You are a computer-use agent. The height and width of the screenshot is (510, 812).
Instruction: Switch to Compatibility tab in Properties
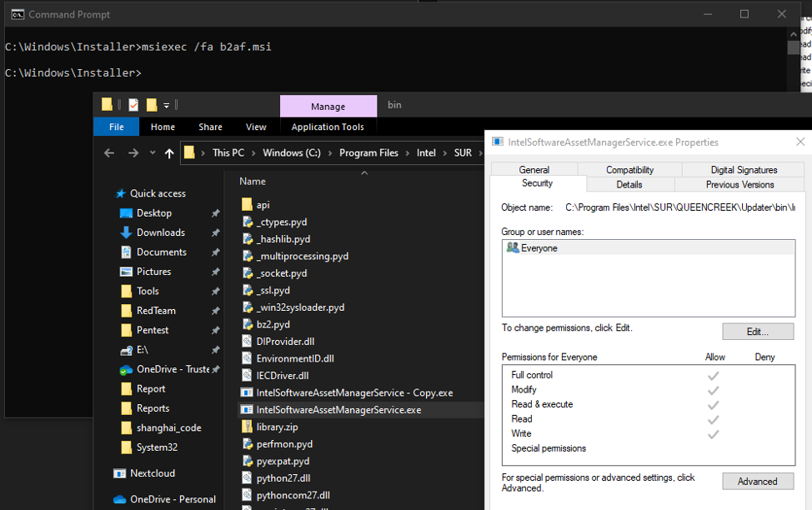pos(629,169)
